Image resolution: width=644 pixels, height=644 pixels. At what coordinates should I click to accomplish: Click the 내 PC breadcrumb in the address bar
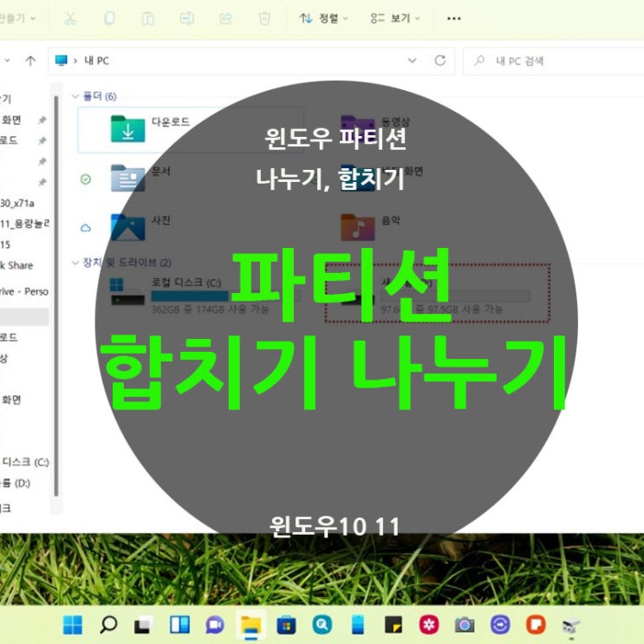pyautogui.click(x=96, y=61)
